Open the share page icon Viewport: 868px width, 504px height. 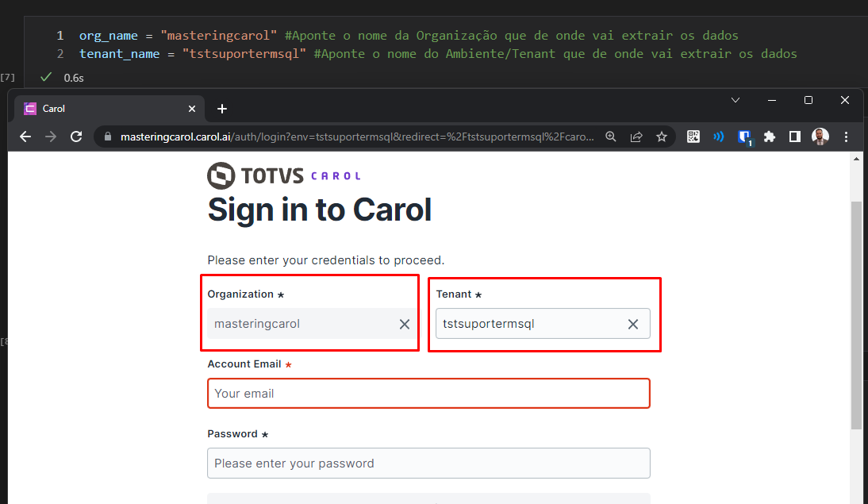click(x=636, y=137)
